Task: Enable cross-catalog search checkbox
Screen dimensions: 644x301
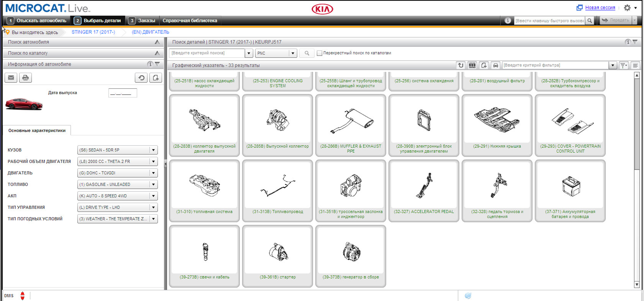Action: [x=319, y=53]
